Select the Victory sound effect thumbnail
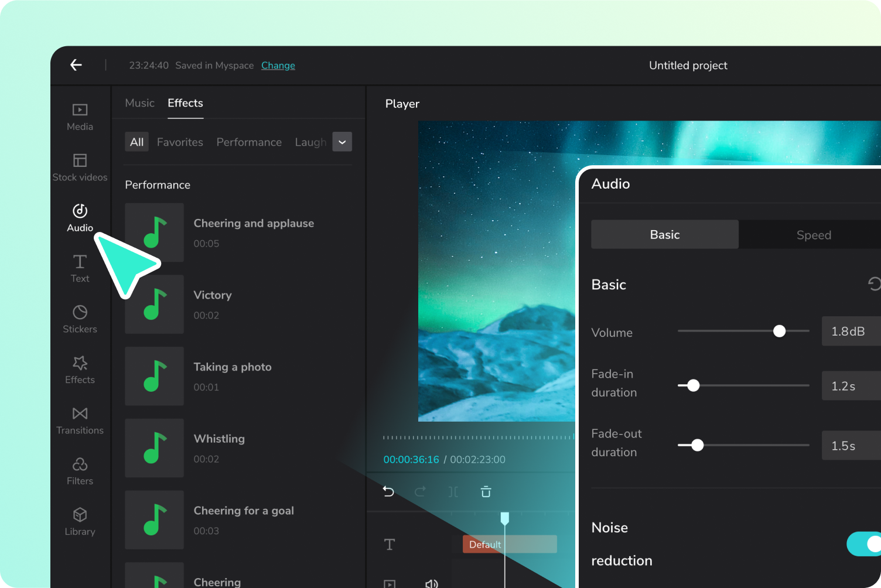The image size is (881, 588). [x=155, y=305]
